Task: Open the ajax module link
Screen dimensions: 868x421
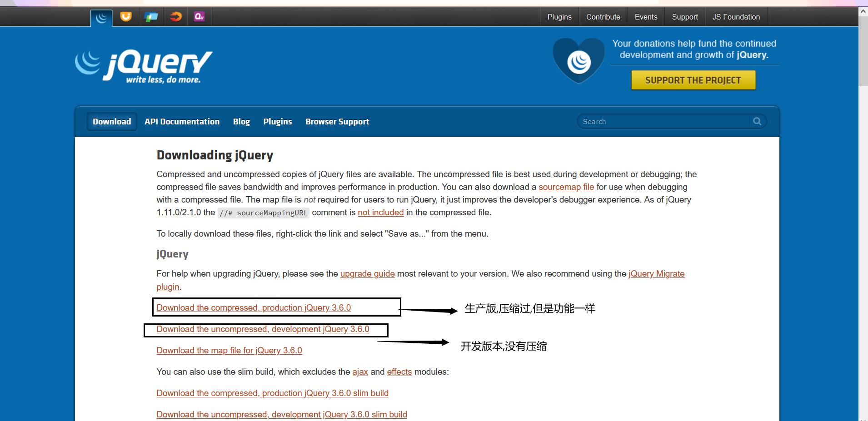Action: click(x=360, y=372)
